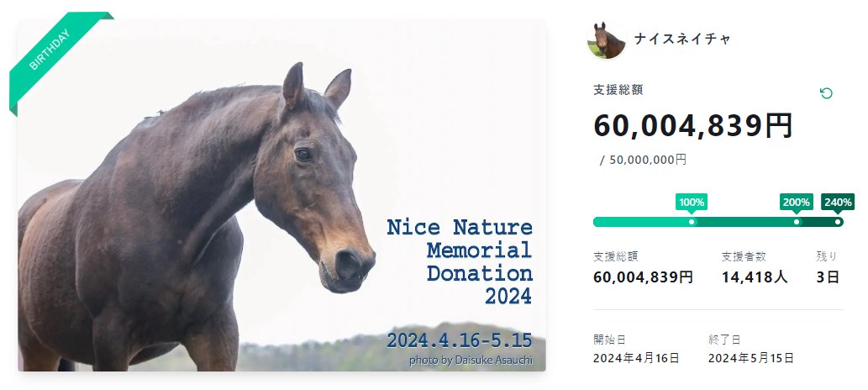The image size is (868, 390).
Task: Select the 100% milestone label
Action: [x=692, y=202]
